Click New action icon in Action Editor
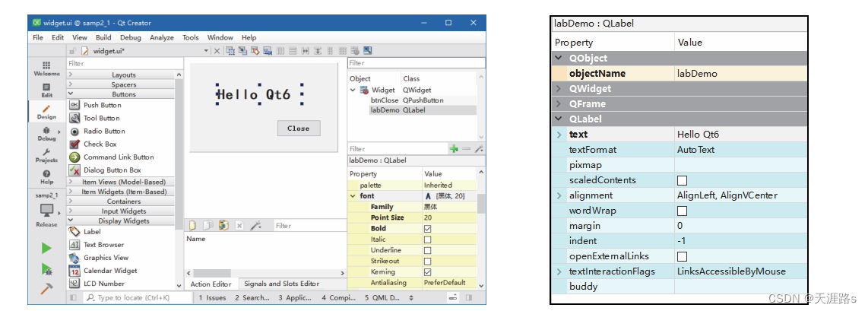 [x=193, y=226]
